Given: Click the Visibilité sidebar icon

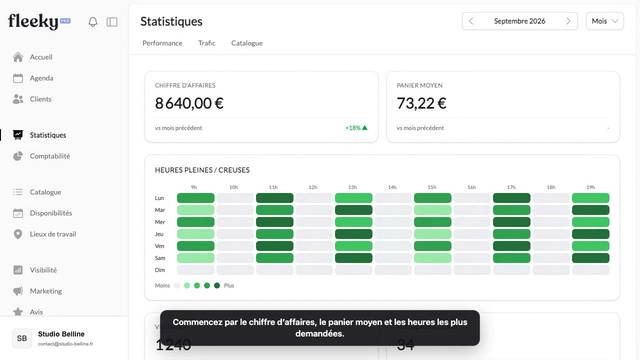Looking at the screenshot, I should click(18, 270).
